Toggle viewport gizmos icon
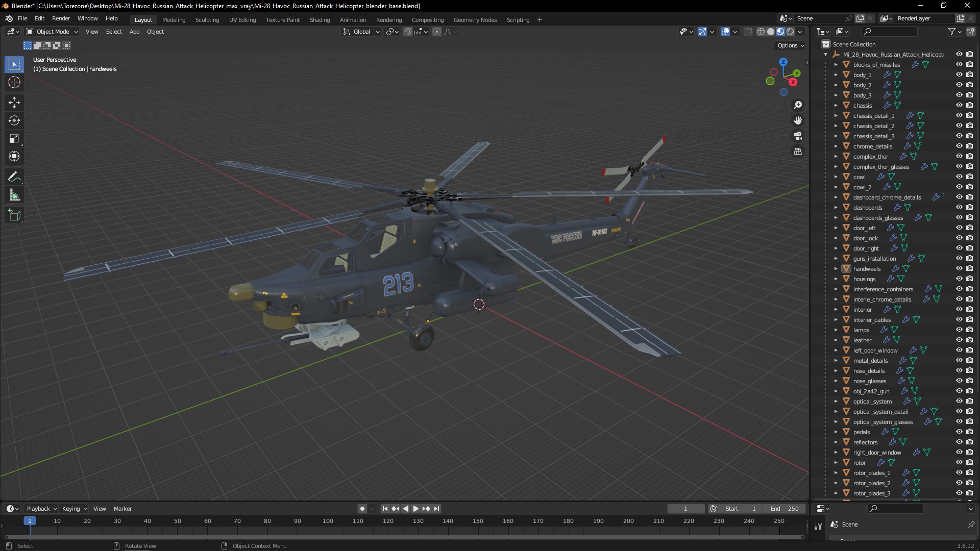Viewport: 980px width, 551px height. 702,32
